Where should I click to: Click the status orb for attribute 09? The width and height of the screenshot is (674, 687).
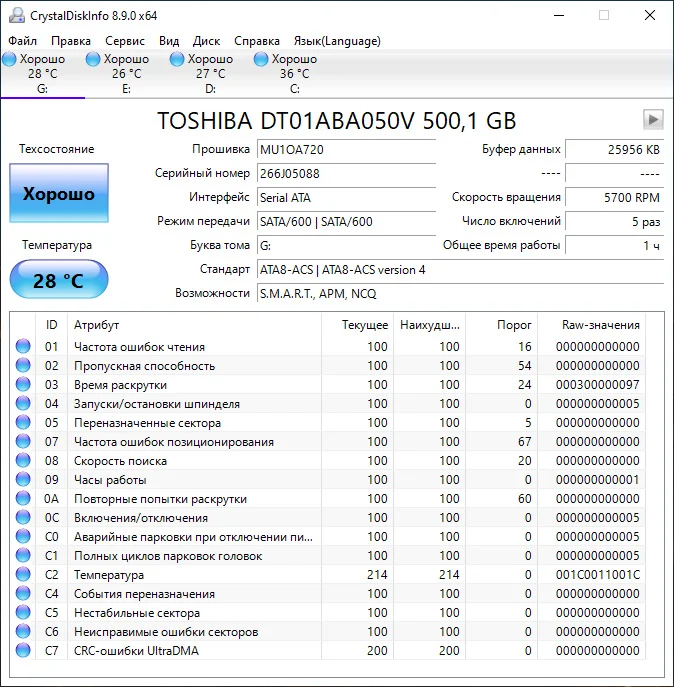23,479
